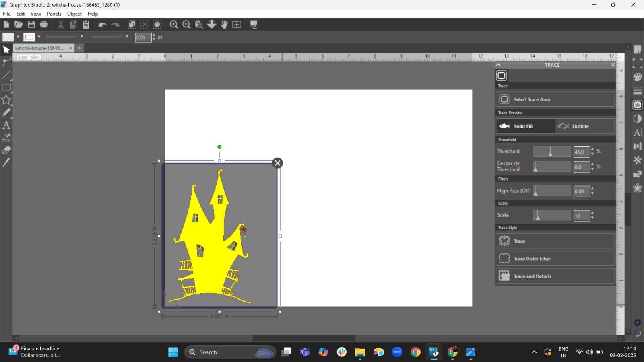Screen dimensions: 644x362
Task: Switch trace preview to Outline
Action: 585,126
